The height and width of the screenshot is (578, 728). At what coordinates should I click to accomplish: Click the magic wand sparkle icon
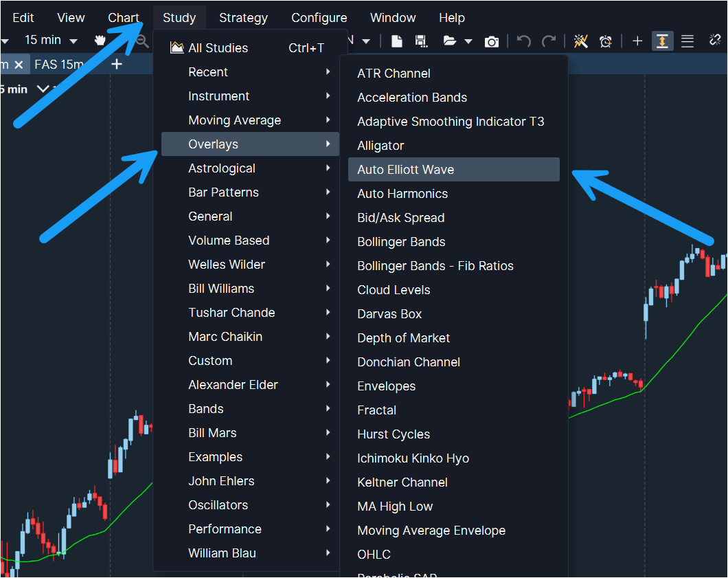(x=581, y=41)
